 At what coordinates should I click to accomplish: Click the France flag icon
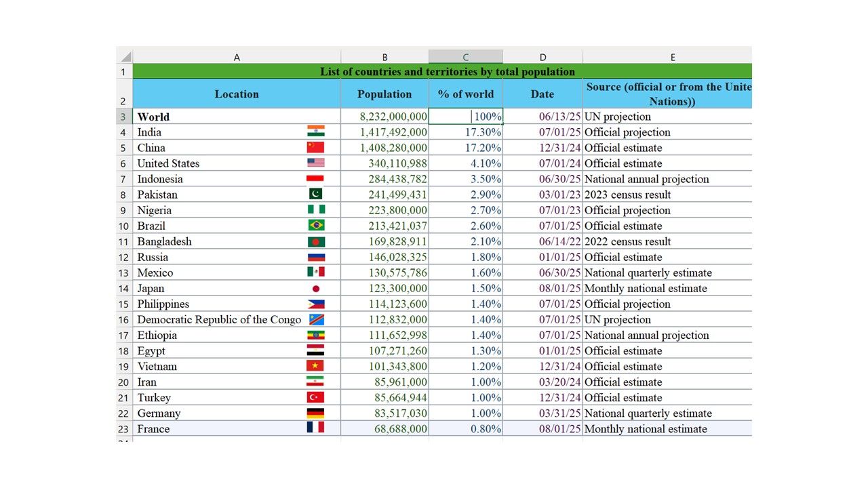click(x=315, y=428)
